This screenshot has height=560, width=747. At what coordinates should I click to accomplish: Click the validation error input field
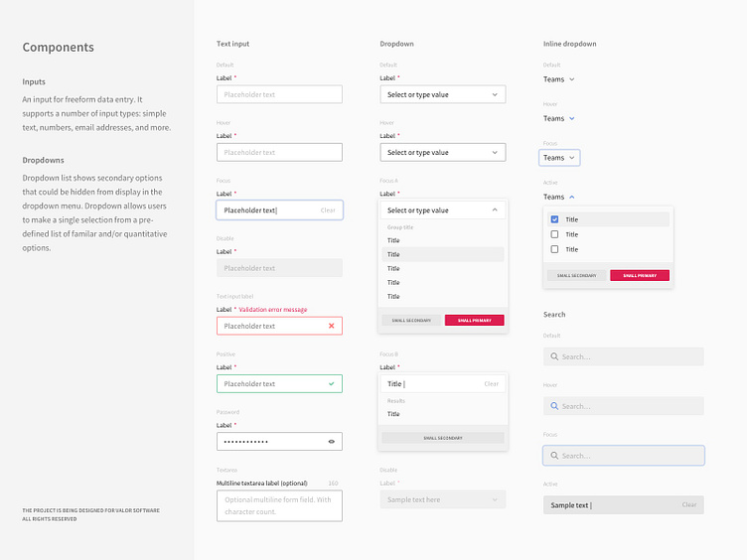click(279, 326)
